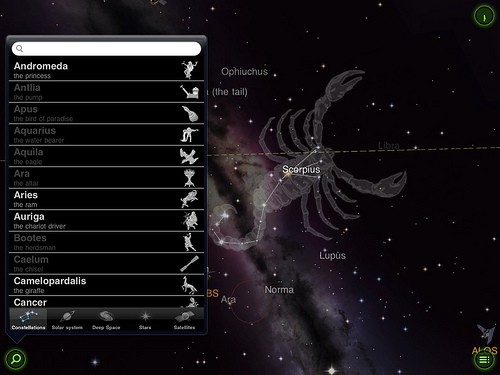This screenshot has width=500, height=375.
Task: Select Antlia the pump row
Action: 106,92
